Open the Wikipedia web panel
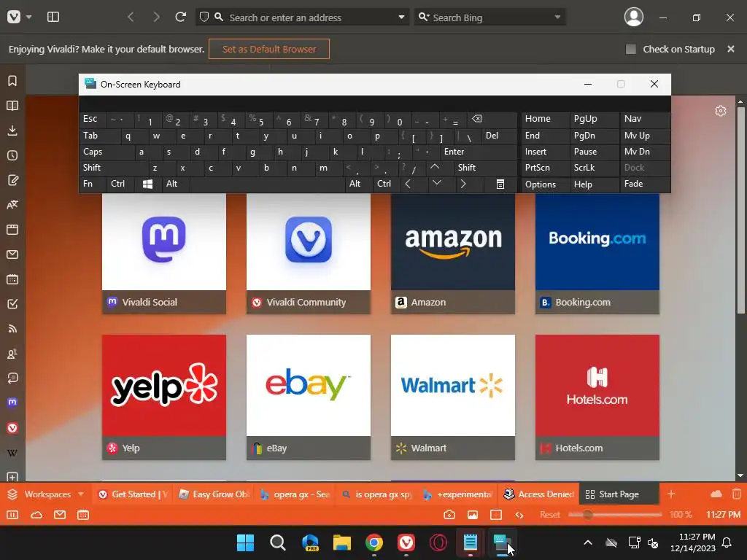This screenshot has width=747, height=560. point(12,452)
